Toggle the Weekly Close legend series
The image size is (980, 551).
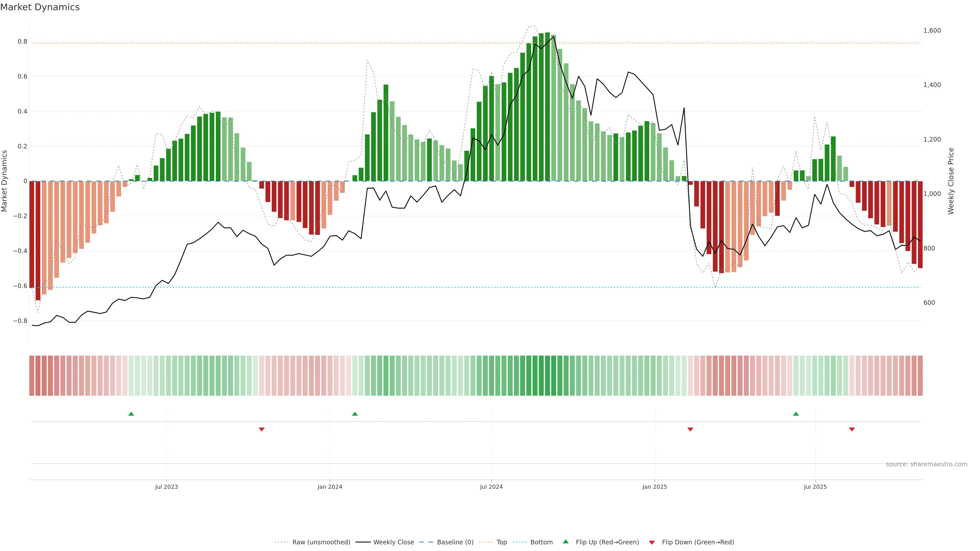click(393, 542)
